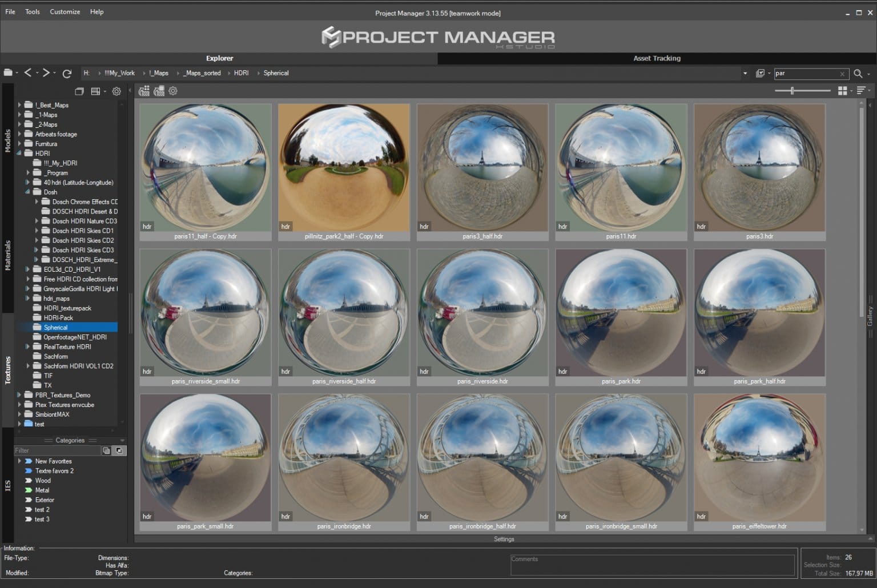Switch to the Asset Tracking tab

click(657, 58)
